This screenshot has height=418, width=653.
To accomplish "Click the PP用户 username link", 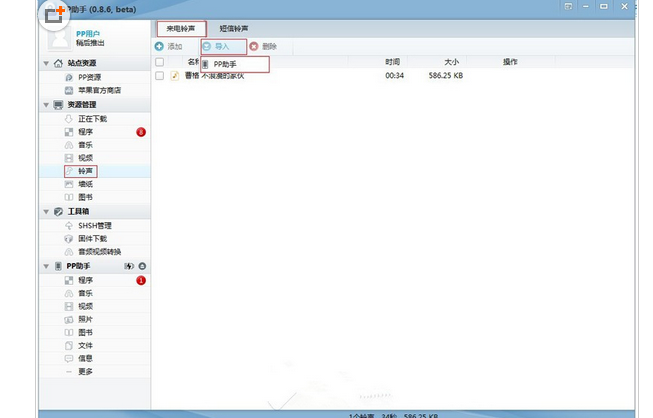I will tap(88, 34).
